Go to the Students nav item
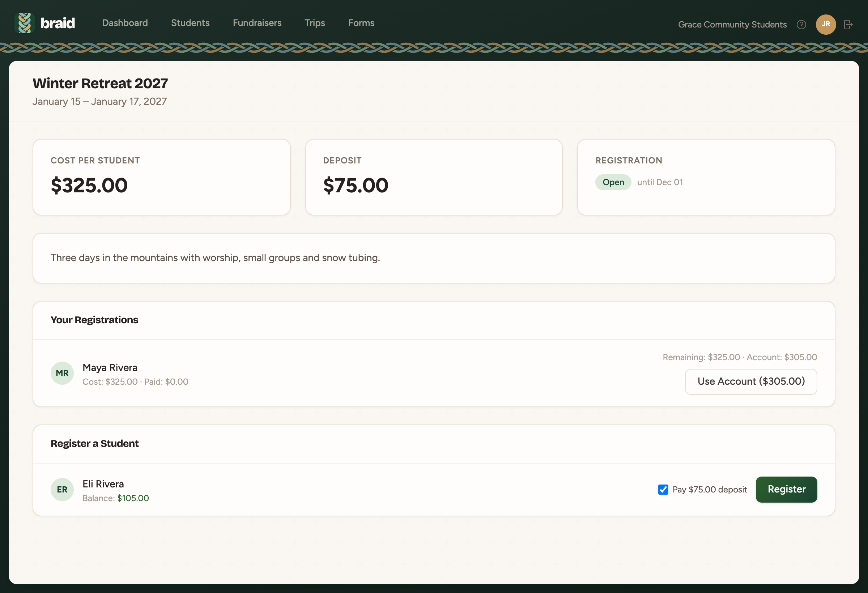The image size is (868, 593). 190,23
